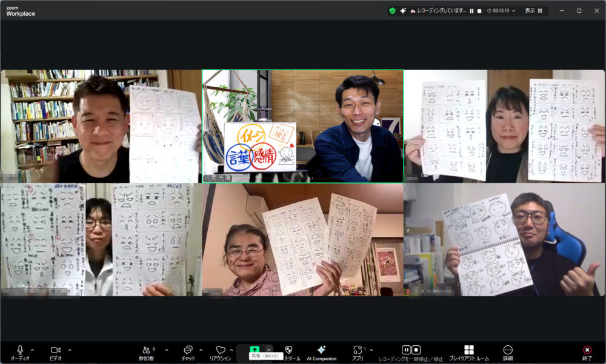Toggle the ビデオ camera on or off
Viewport: 606px width, 364px height.
[x=55, y=350]
